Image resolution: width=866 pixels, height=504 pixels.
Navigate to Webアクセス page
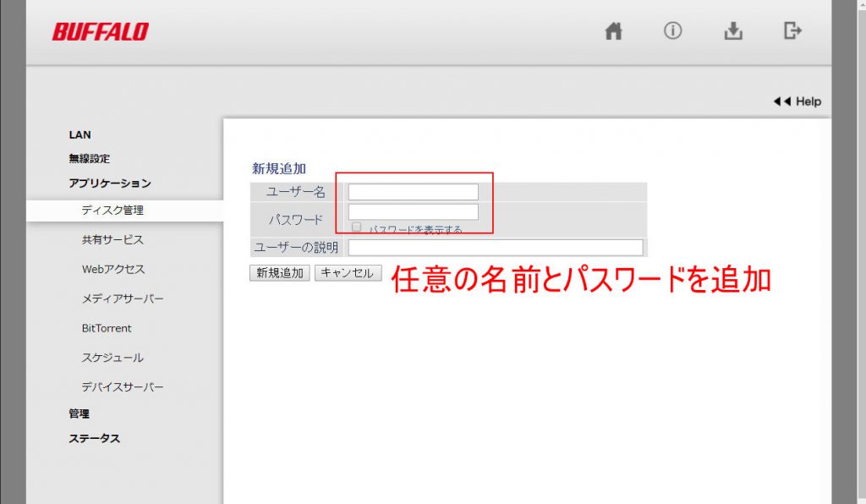tap(113, 270)
